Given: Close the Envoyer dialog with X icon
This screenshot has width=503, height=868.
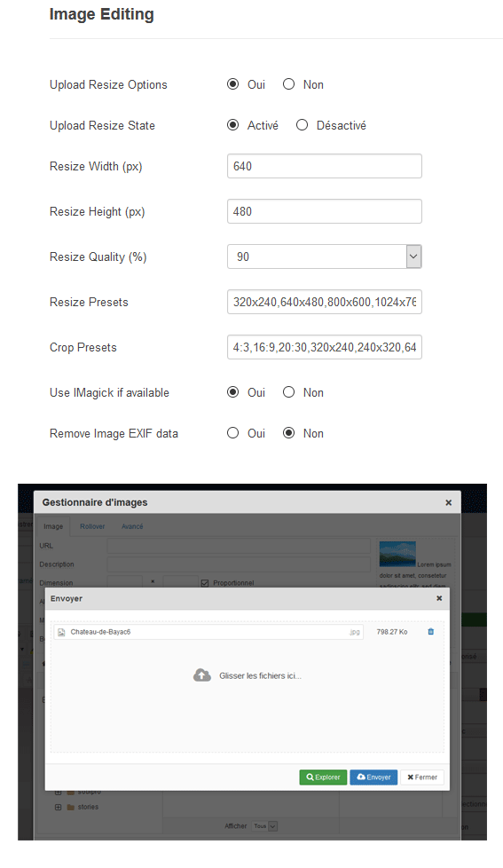Looking at the screenshot, I should tap(439, 598).
